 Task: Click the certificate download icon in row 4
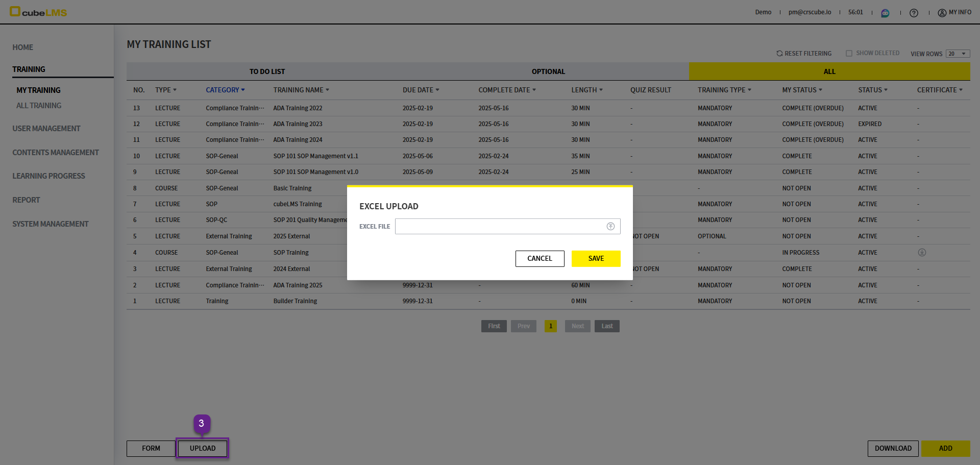pyautogui.click(x=922, y=253)
